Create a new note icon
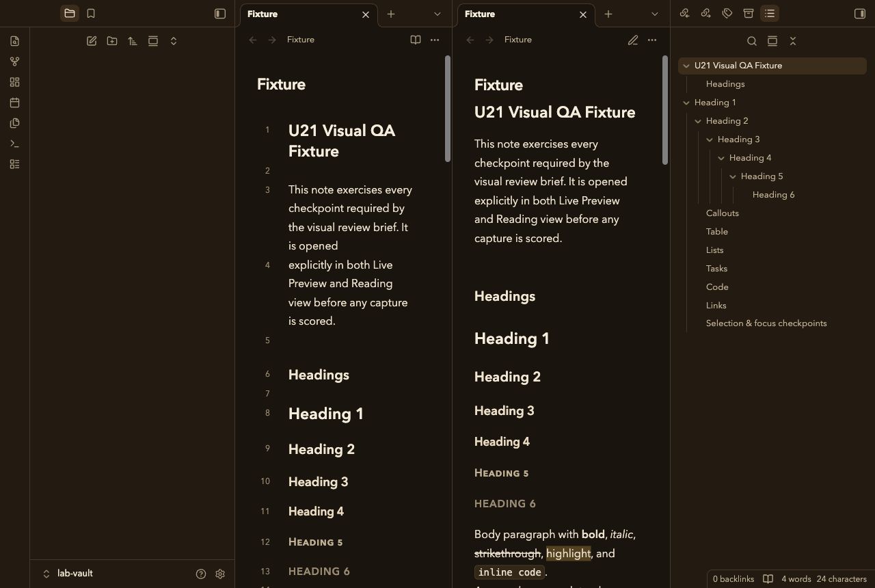 click(x=92, y=41)
